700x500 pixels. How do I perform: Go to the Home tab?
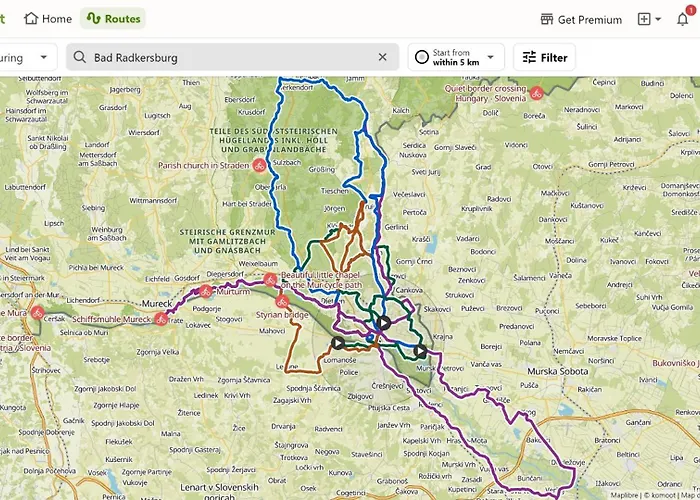[48, 19]
